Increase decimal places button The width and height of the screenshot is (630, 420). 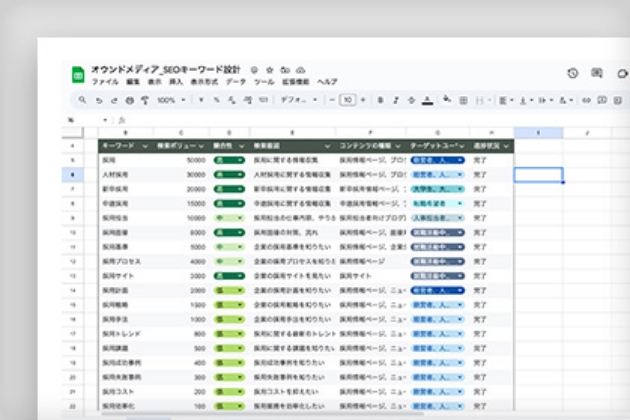coord(248,100)
